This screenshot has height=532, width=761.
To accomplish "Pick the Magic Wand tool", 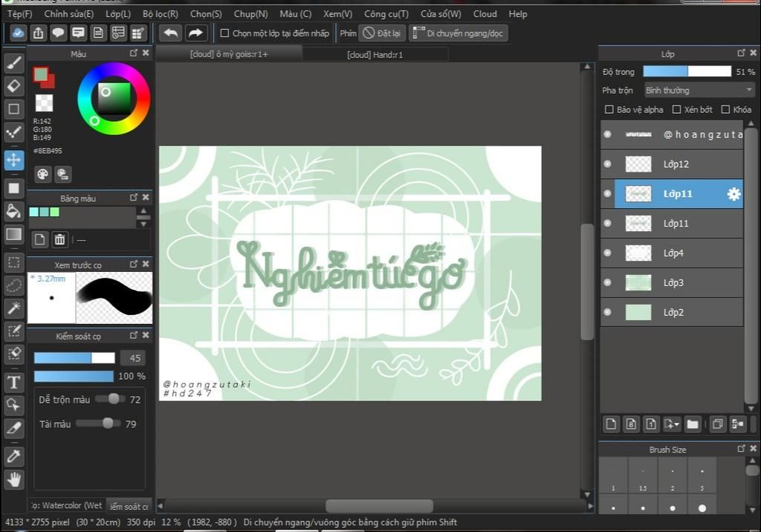I will coord(14,308).
